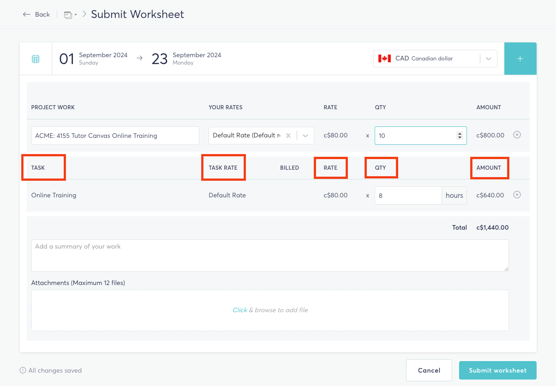Click the Cancel button
Image resolution: width=556 pixels, height=386 pixels.
click(x=429, y=370)
